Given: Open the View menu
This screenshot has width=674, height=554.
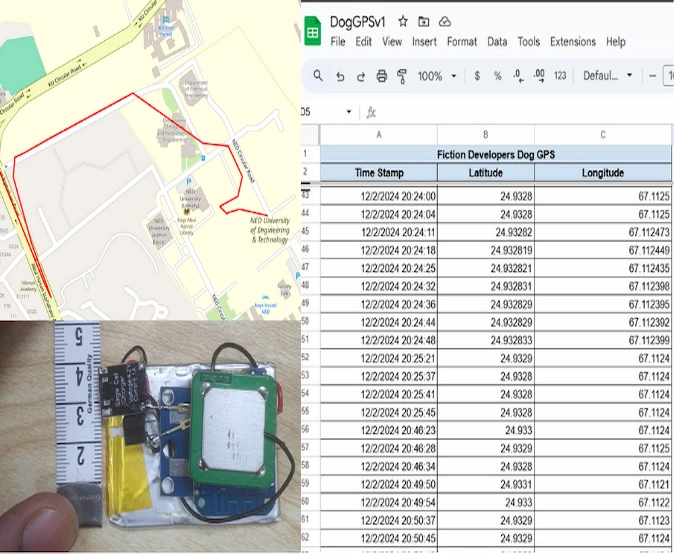Looking at the screenshot, I should point(392,42).
